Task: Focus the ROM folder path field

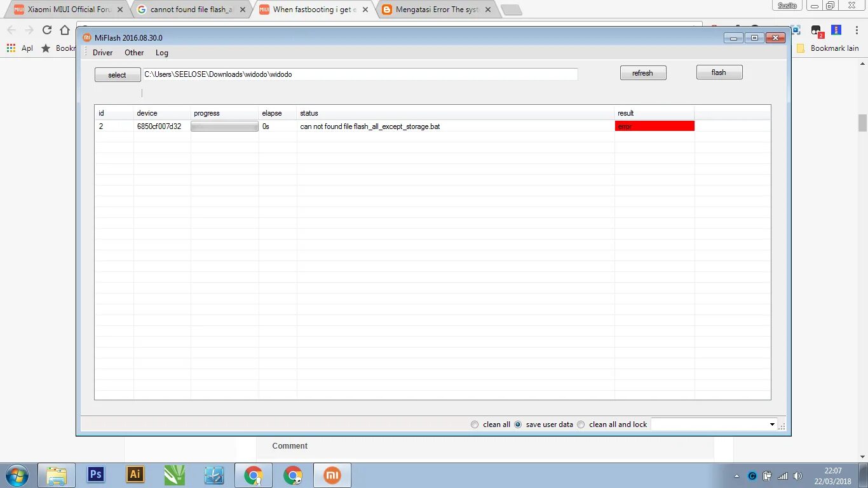Action: [x=360, y=74]
